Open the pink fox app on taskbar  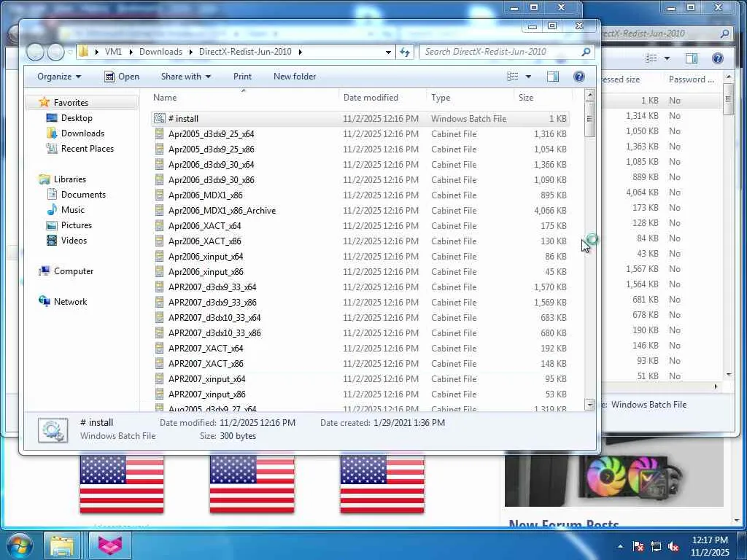109,545
